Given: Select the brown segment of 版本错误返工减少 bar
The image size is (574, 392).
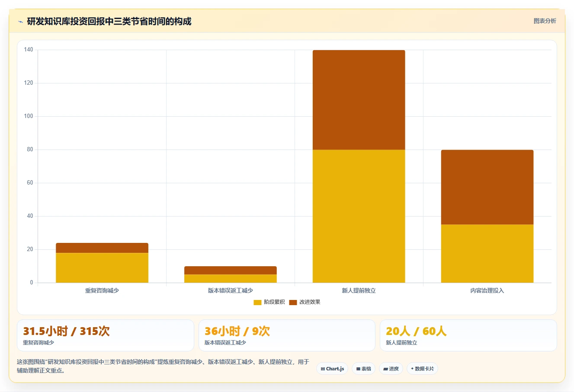Looking at the screenshot, I should (x=231, y=270).
